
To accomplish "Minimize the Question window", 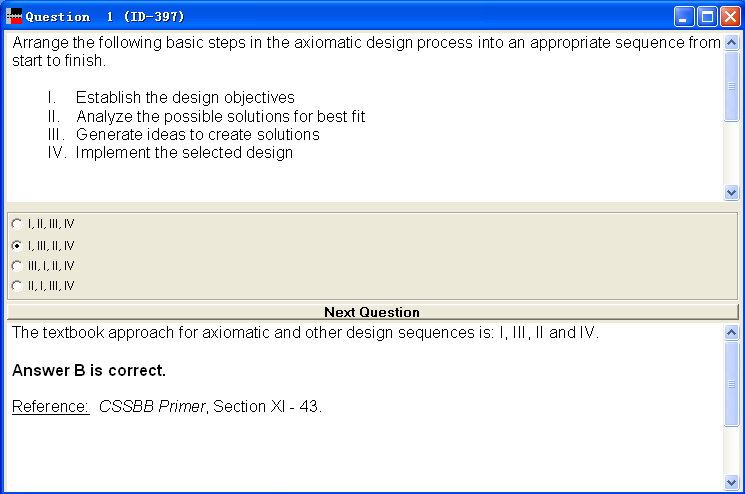I will (x=684, y=16).
